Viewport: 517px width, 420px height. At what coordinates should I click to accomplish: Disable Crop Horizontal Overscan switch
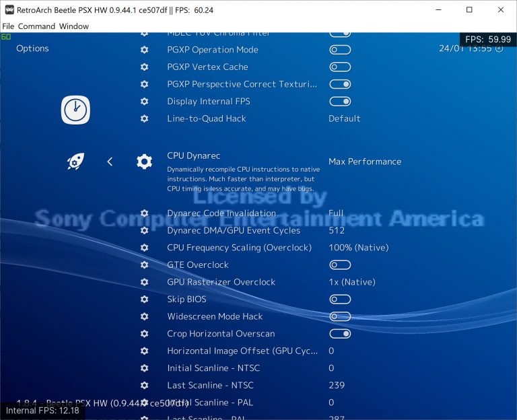(340, 334)
